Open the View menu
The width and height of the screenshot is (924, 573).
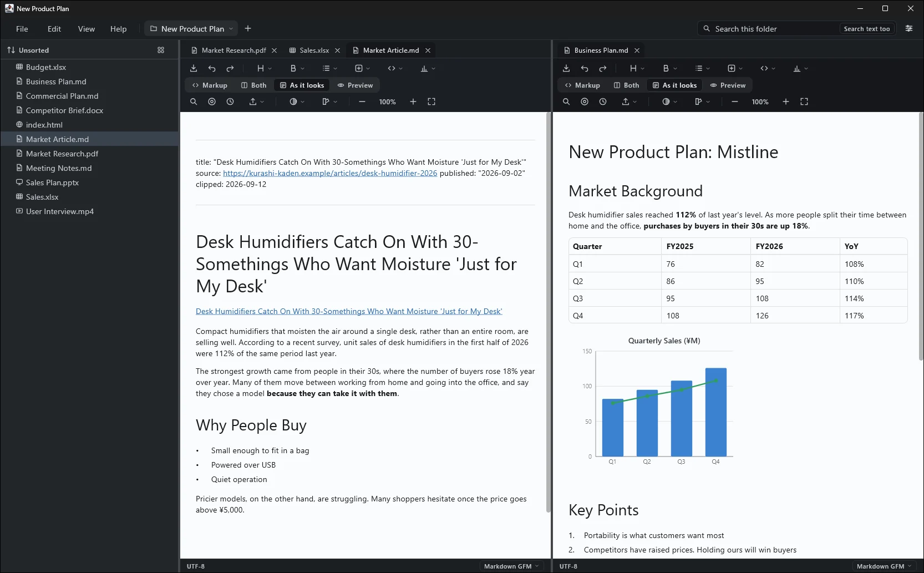point(87,29)
